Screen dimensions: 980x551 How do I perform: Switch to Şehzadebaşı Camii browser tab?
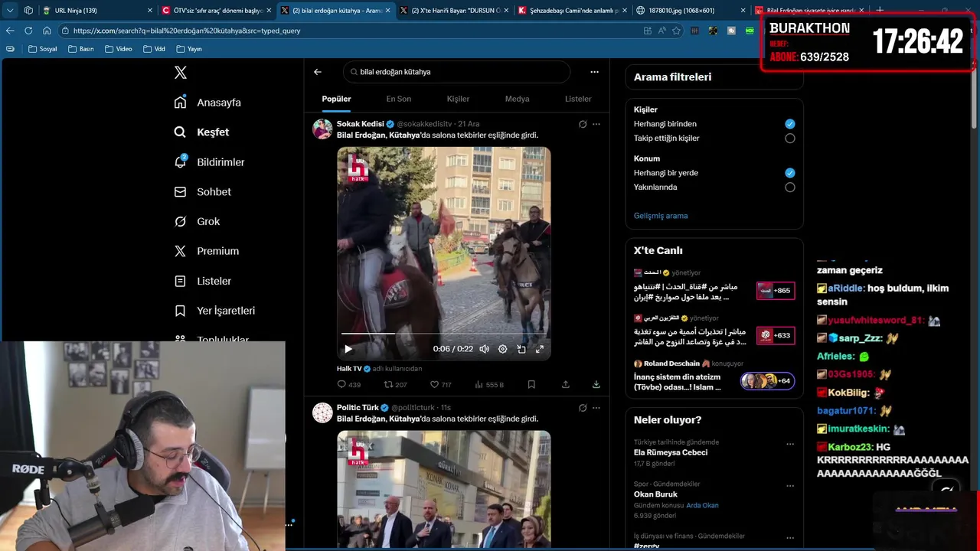tap(572, 10)
